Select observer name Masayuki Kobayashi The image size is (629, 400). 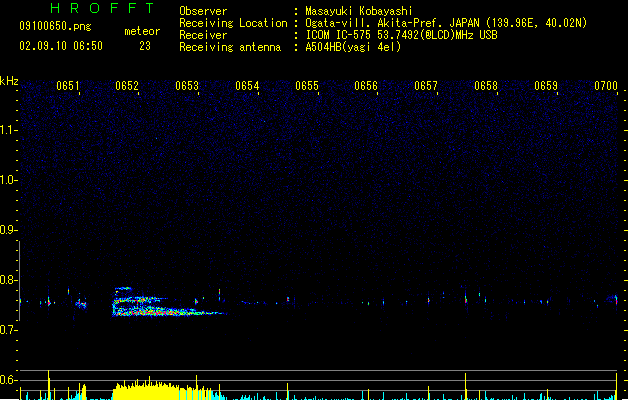click(x=359, y=11)
